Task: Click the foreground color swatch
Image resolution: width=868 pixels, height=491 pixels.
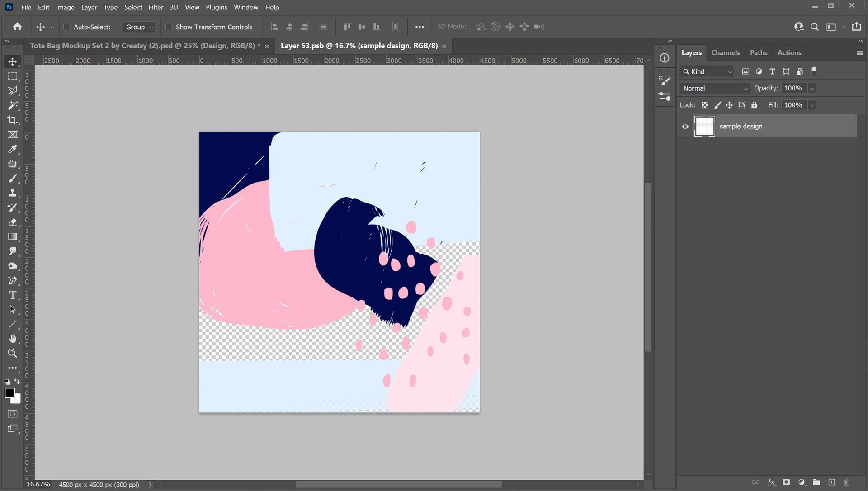Action: tap(9, 392)
